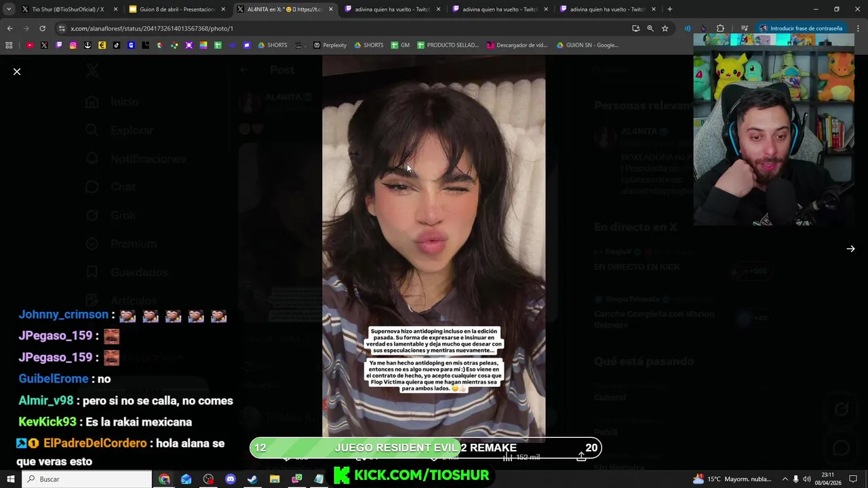
Task: Open the Perplexity bookmark
Action: [330, 45]
